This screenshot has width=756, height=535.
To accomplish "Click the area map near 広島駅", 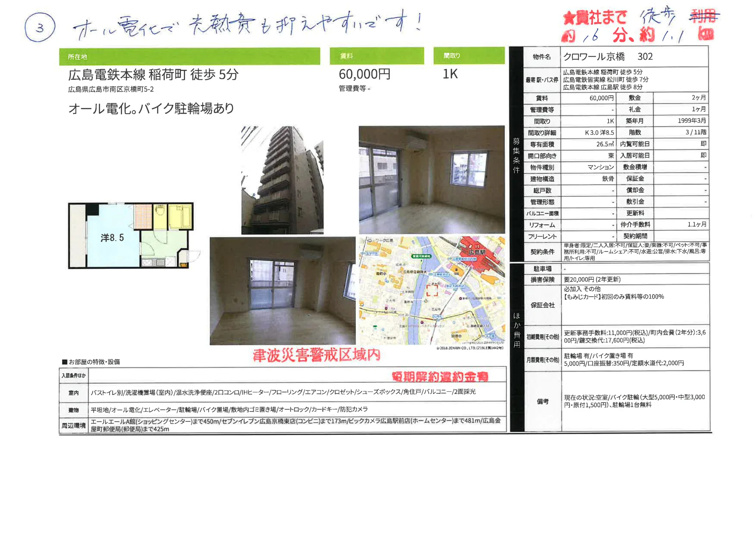I will tap(431, 290).
